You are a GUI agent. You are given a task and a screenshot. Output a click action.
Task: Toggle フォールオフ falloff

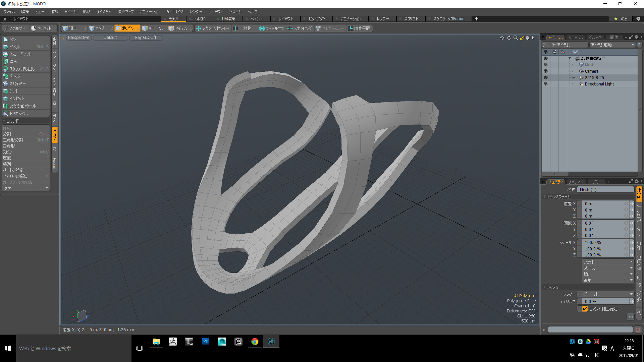[x=272, y=28]
